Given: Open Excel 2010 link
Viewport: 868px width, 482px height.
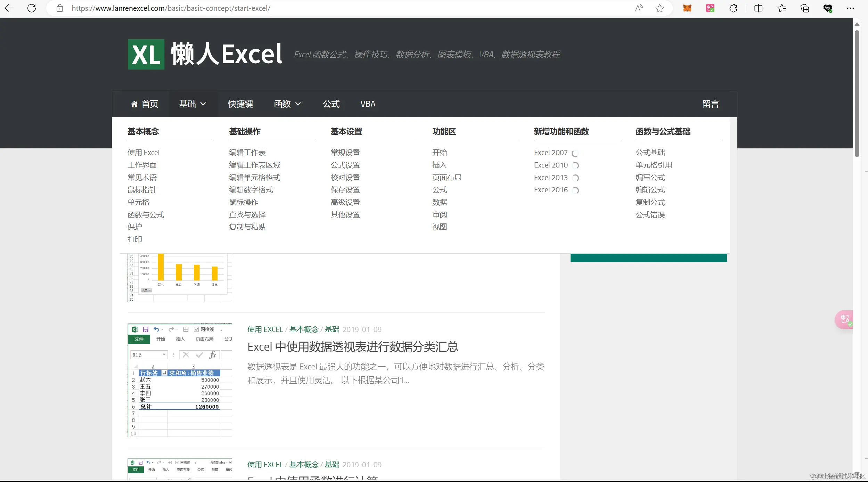Looking at the screenshot, I should [551, 165].
